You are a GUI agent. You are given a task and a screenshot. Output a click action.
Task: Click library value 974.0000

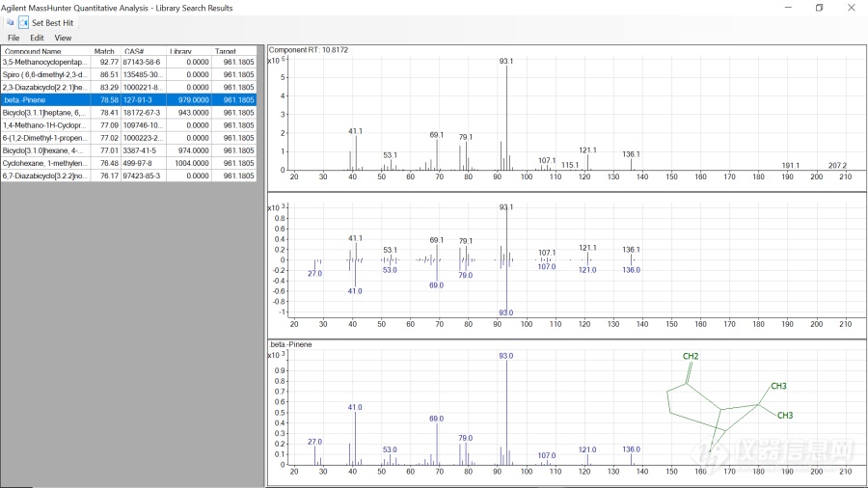tap(189, 150)
